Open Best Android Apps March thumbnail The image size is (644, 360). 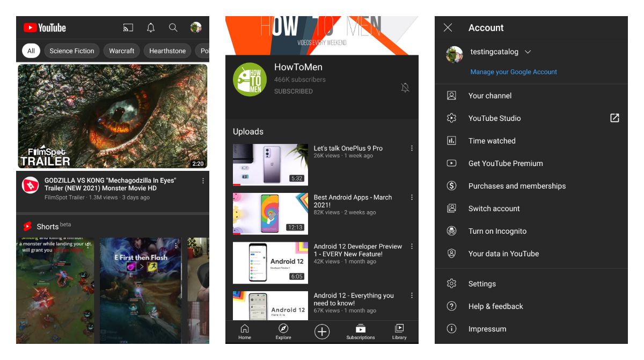[x=270, y=214]
